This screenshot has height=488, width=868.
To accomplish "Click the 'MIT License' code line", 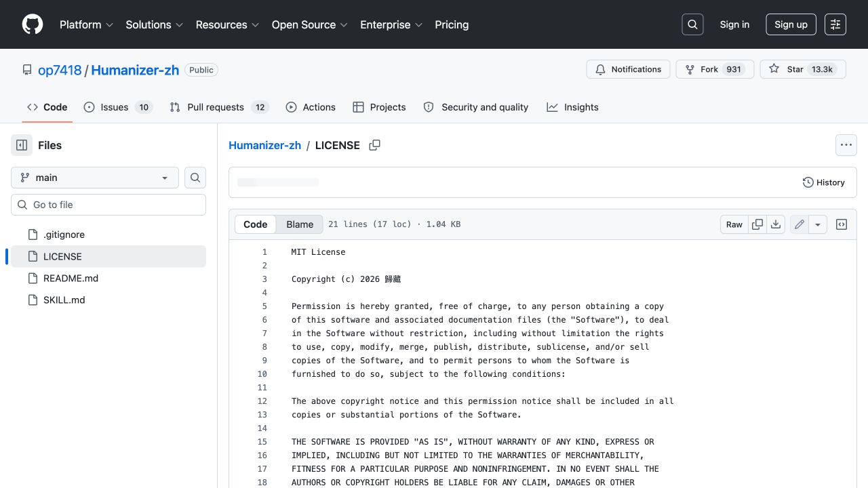I will (x=319, y=252).
